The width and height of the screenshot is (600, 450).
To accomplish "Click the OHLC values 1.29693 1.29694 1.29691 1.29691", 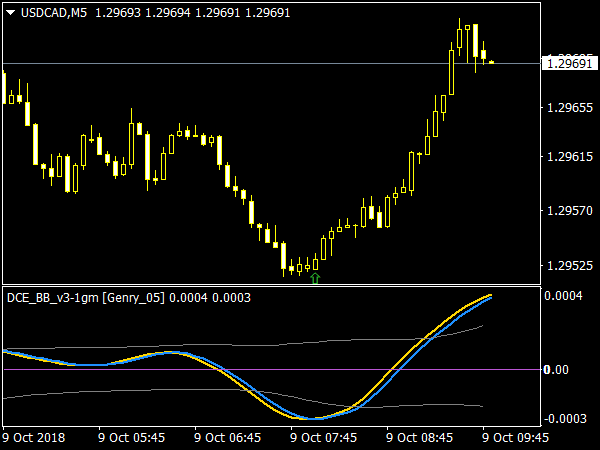I will (x=192, y=13).
